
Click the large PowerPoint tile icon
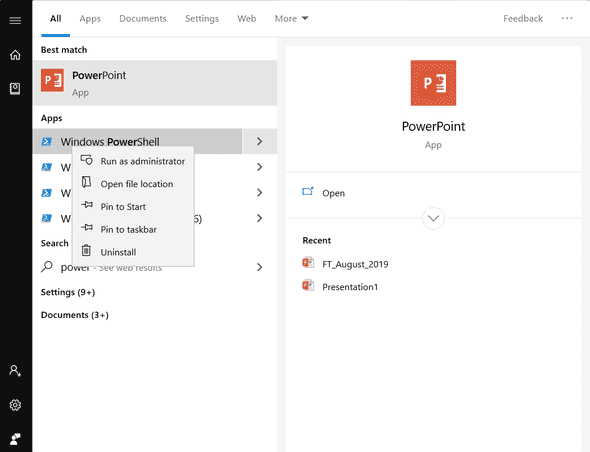pyautogui.click(x=433, y=83)
